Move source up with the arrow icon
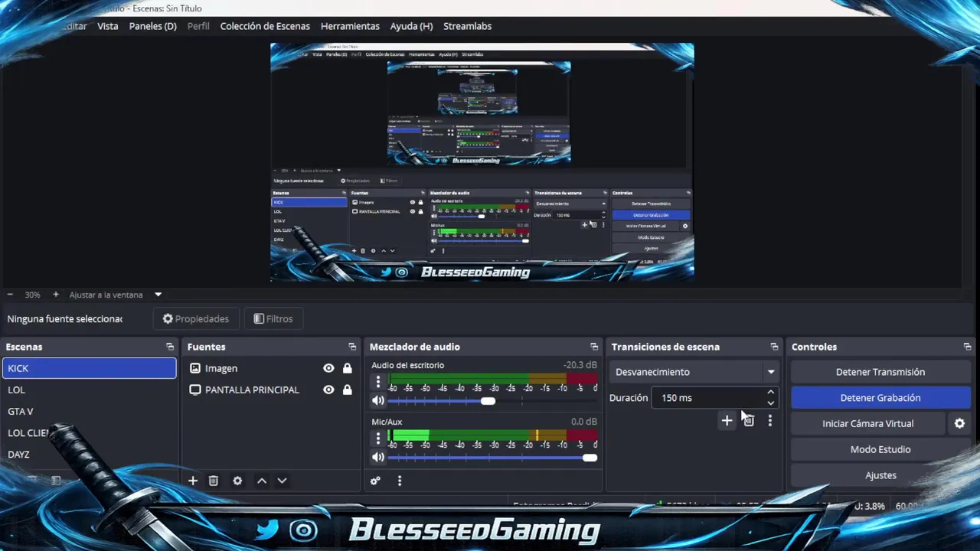 pyautogui.click(x=262, y=481)
